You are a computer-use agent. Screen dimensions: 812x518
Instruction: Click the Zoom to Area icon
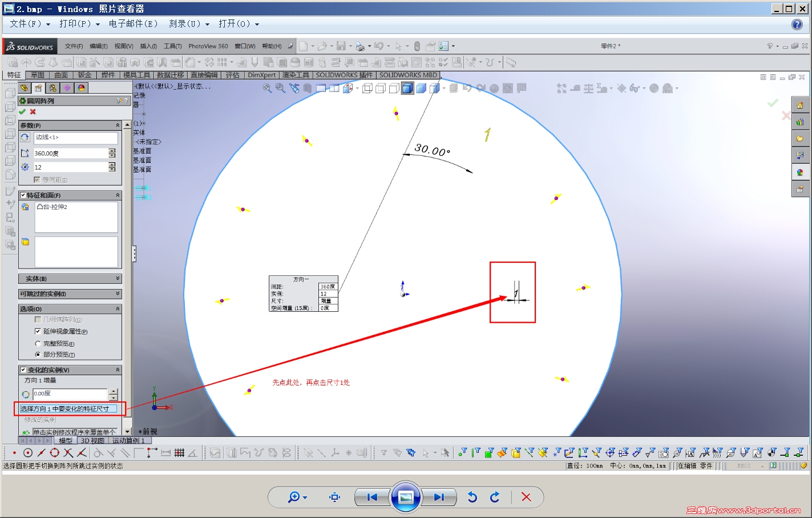[280, 88]
